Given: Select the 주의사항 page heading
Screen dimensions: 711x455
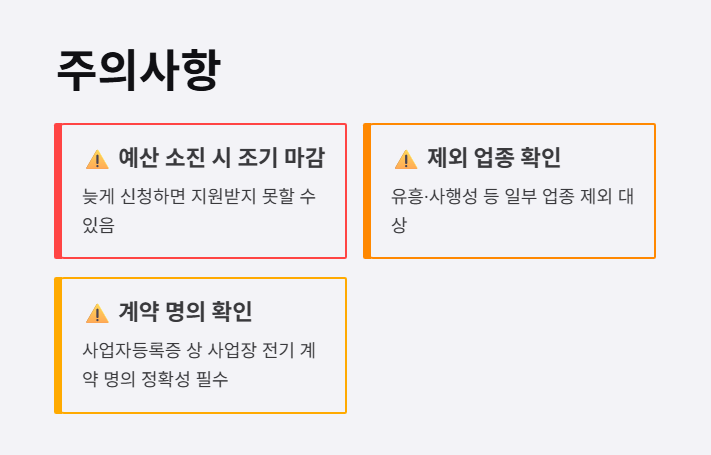Looking at the screenshot, I should point(138,71).
